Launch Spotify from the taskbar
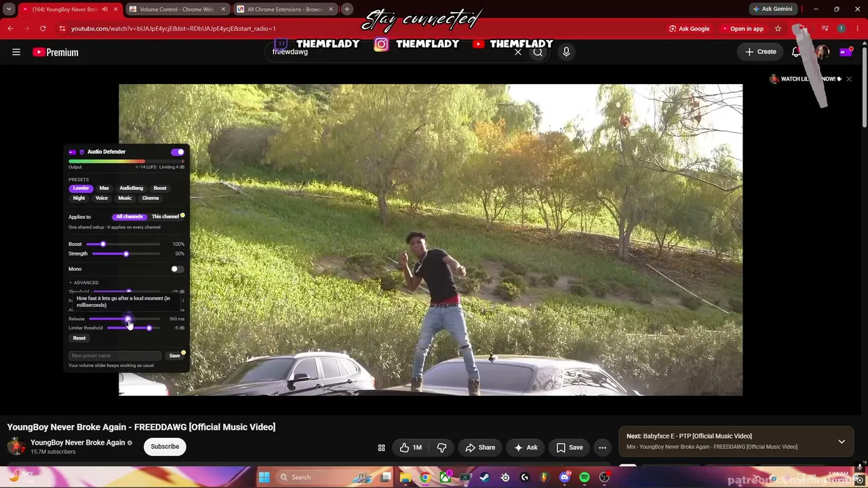The image size is (868, 488). pos(585,477)
